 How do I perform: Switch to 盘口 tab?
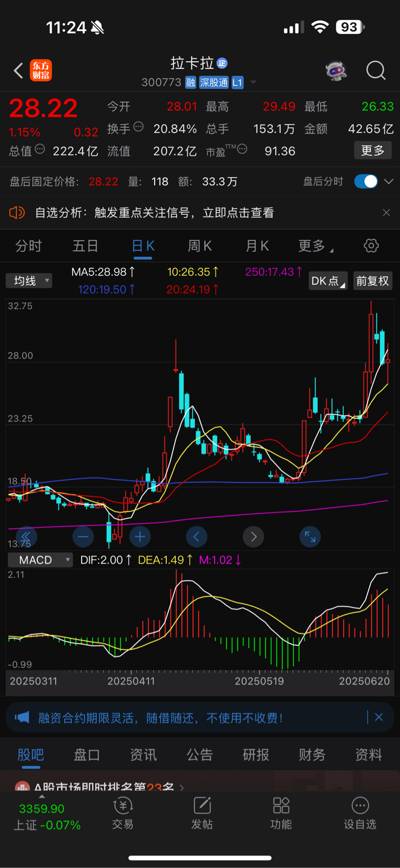(x=87, y=755)
